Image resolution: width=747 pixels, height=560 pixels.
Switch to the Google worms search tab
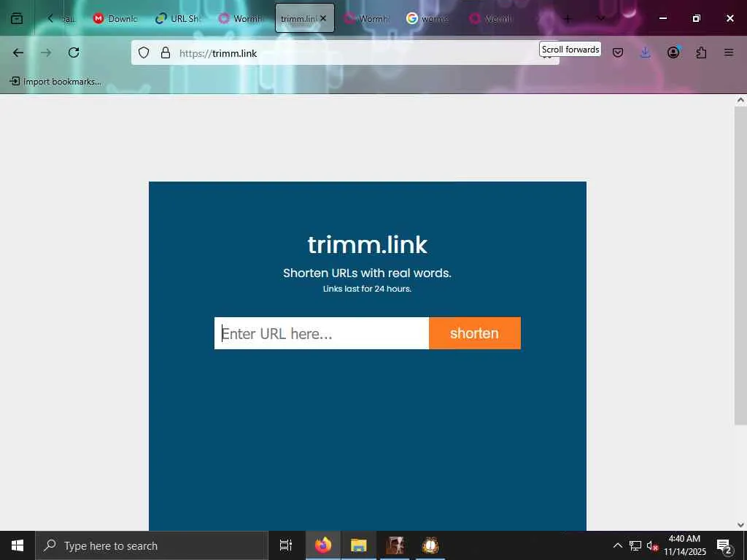click(427, 18)
